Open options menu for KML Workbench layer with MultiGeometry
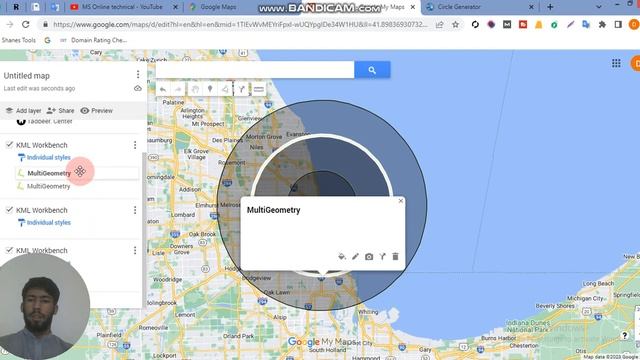640x360 pixels. pyautogui.click(x=135, y=145)
